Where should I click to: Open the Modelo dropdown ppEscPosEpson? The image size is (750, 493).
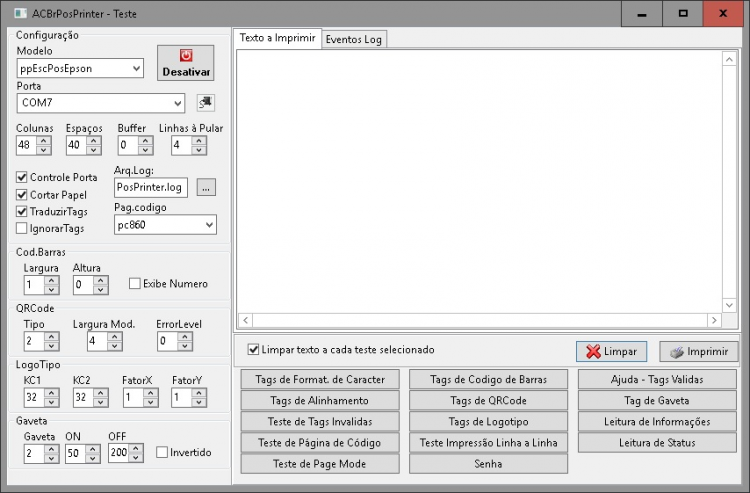(x=80, y=68)
